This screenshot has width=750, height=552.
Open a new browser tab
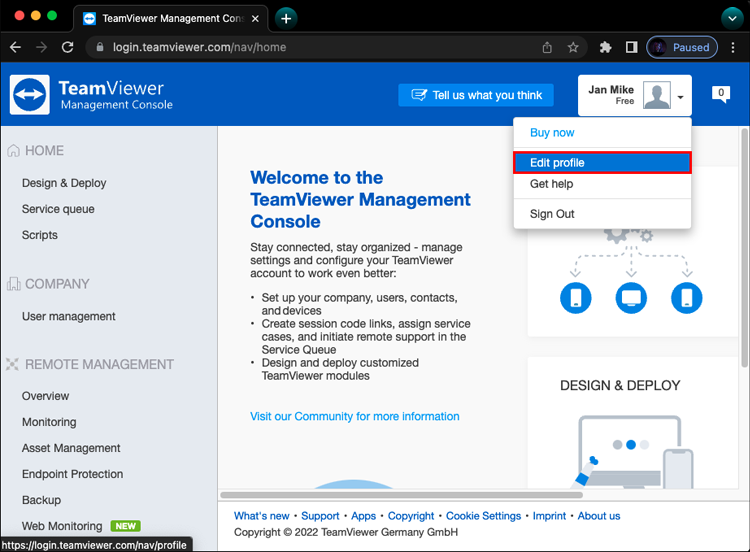(x=286, y=18)
